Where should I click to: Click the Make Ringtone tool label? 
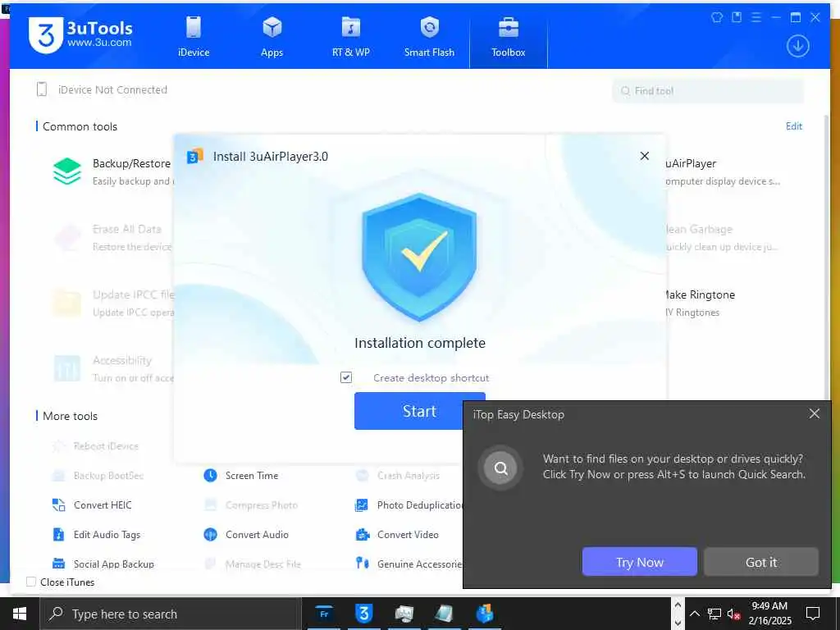pos(699,294)
